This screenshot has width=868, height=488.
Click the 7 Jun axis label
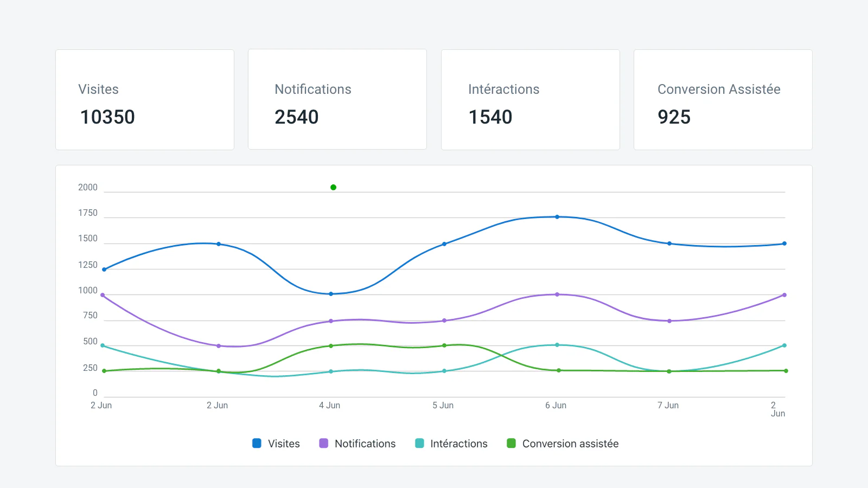pyautogui.click(x=668, y=406)
